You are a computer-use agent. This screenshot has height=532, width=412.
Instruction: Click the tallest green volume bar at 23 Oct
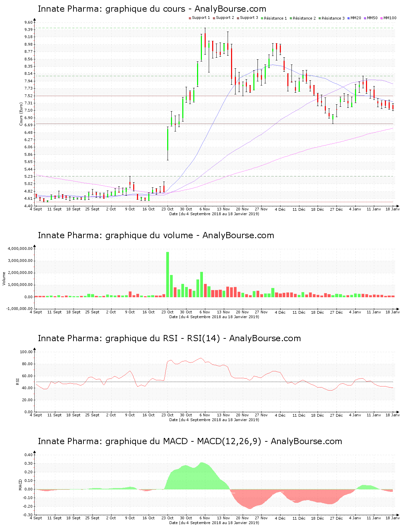click(168, 275)
